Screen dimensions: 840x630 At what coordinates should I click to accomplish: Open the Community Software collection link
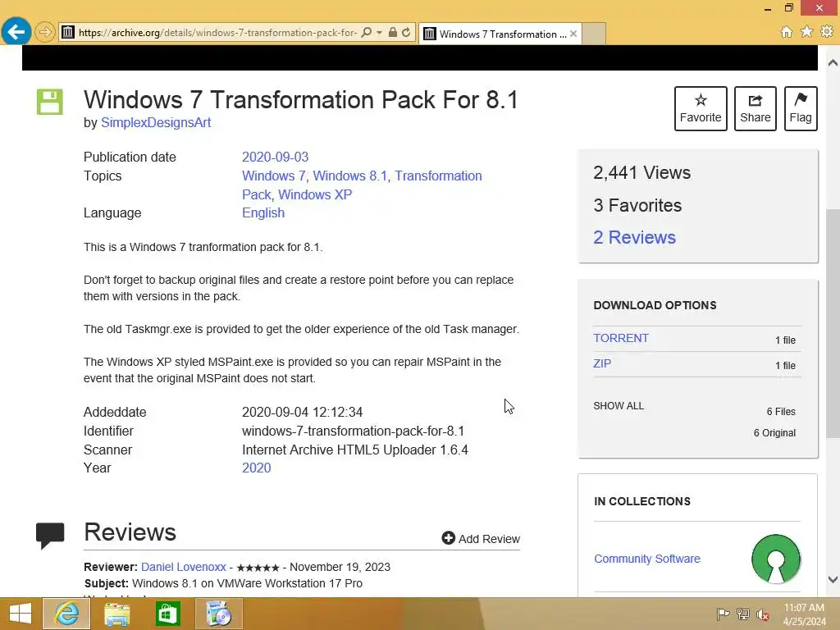coord(647,559)
